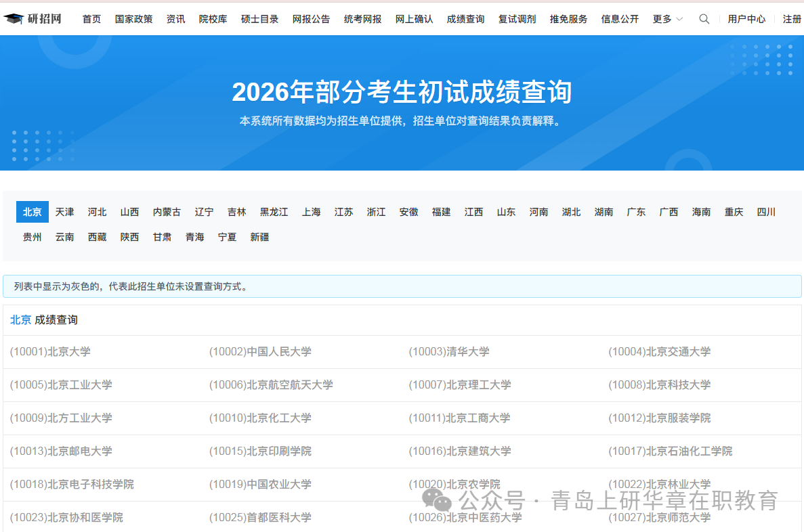Open the (10001)北京大学 score query link
This screenshot has height=532, width=804.
(51, 352)
